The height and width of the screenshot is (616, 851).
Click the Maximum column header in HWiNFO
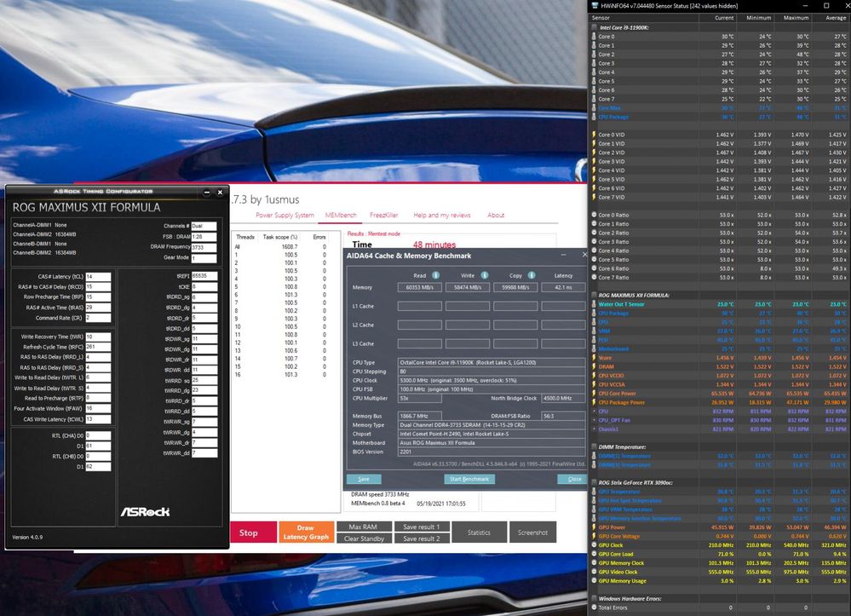pos(793,17)
